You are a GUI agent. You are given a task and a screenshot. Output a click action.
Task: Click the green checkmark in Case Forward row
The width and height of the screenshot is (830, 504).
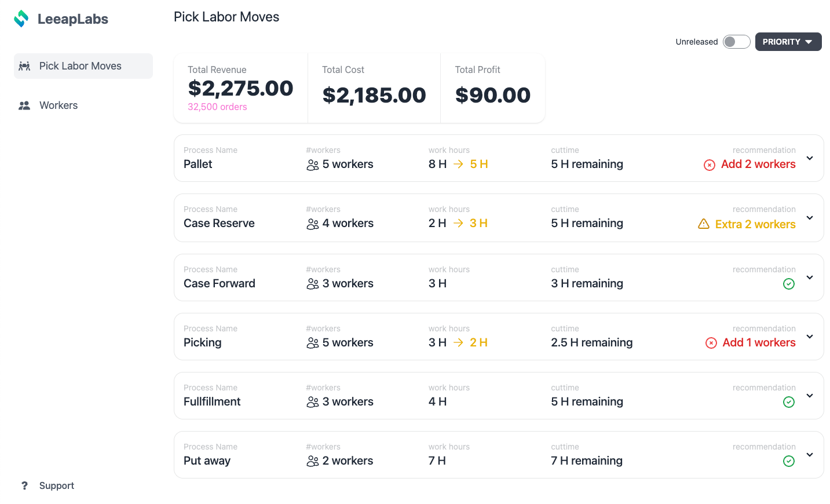789,284
